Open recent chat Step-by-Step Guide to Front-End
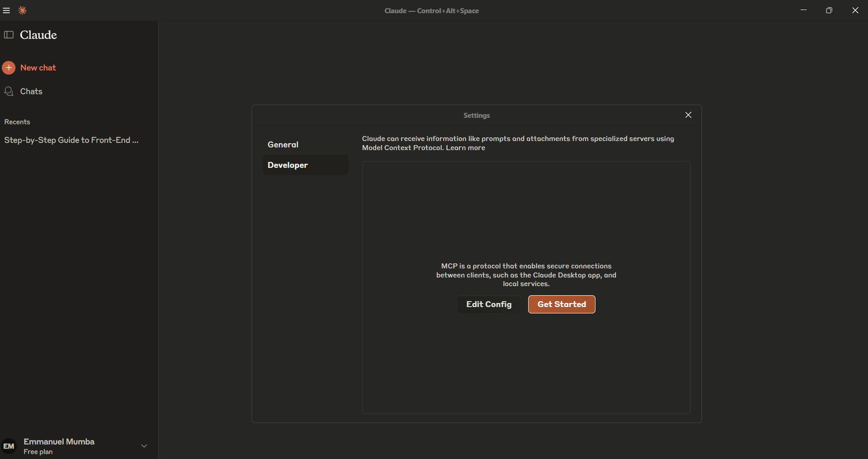868x459 pixels. tap(71, 140)
